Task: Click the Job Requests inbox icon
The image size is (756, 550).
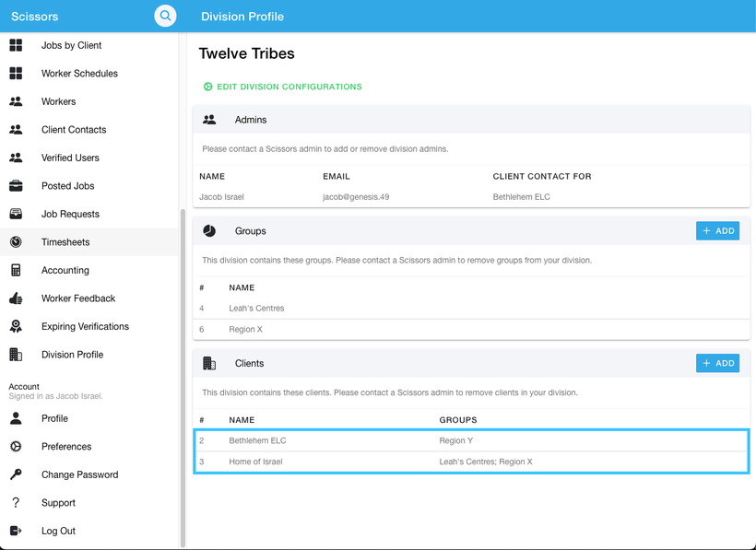Action: pyautogui.click(x=16, y=214)
